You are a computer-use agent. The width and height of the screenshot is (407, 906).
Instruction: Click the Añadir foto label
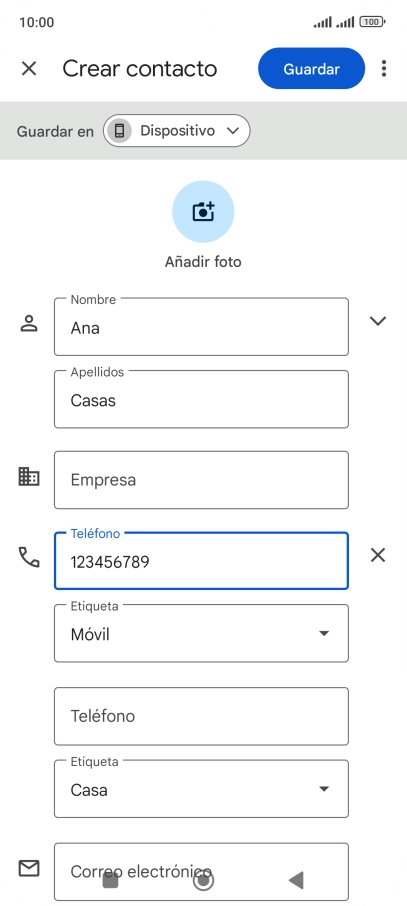pos(203,262)
